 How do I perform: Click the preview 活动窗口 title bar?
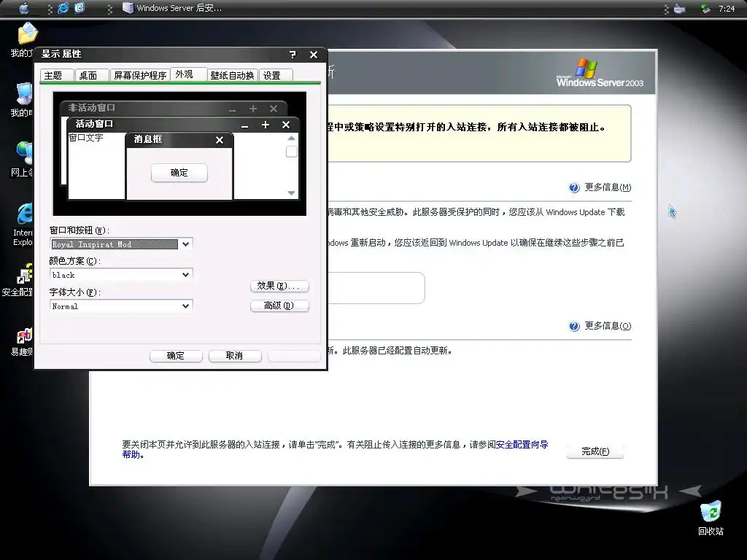pyautogui.click(x=183, y=124)
